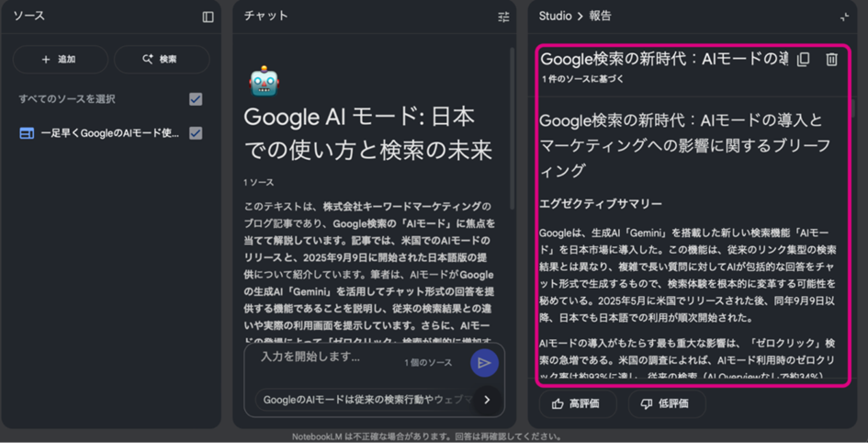Delete the report with the trash icon
The image size is (868, 443).
tap(831, 60)
